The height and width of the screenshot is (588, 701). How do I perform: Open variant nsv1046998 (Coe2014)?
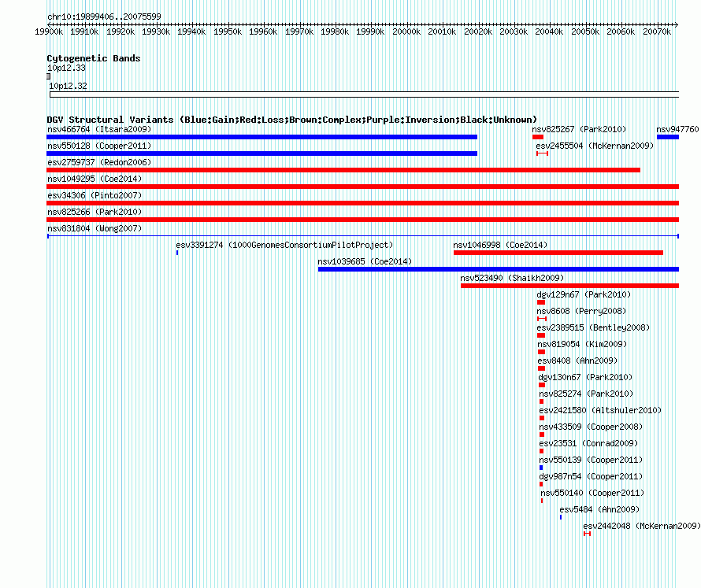pos(500,245)
